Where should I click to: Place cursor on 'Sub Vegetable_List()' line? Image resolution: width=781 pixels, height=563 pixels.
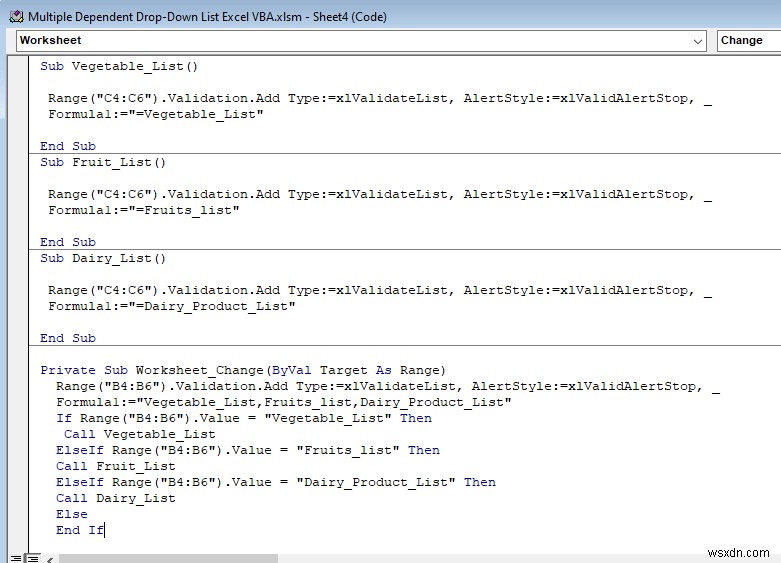tap(119, 66)
